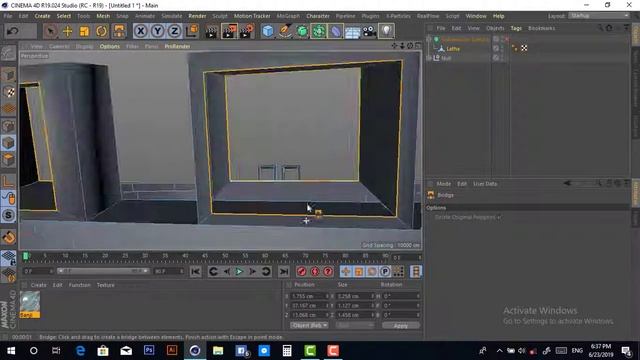Open the Subdivision Surface generator icon

click(x=302, y=31)
